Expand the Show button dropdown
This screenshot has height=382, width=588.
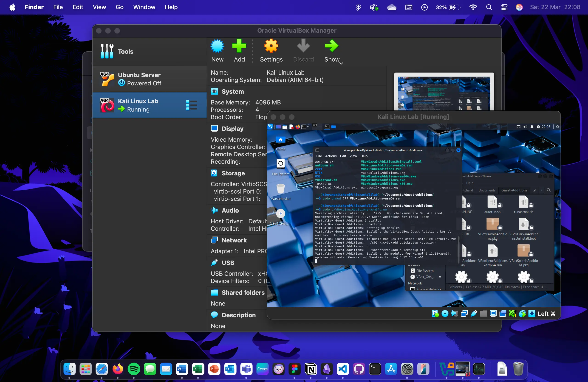(x=341, y=63)
